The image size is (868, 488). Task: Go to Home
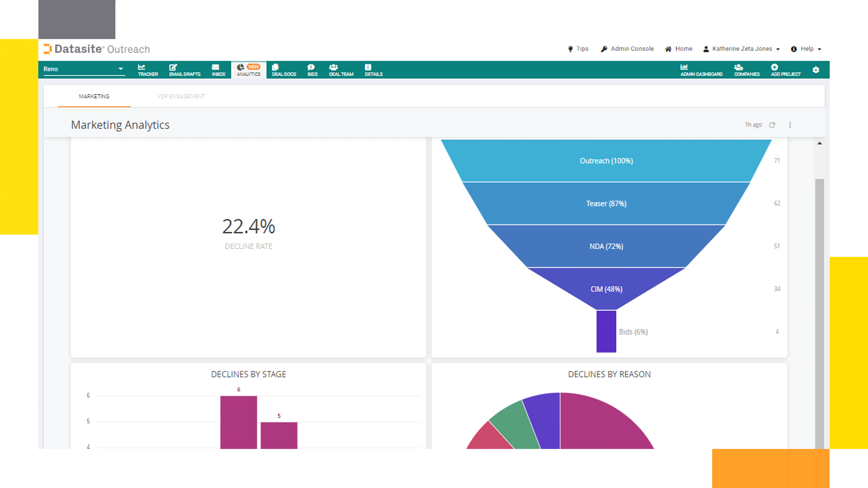[679, 49]
